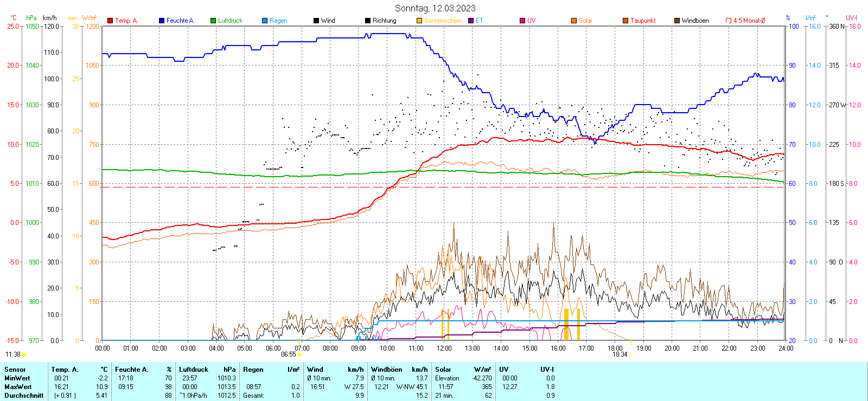Viewport: 868px width, 401px height.
Task: Click the pink UV legend square
Action: pos(522,21)
